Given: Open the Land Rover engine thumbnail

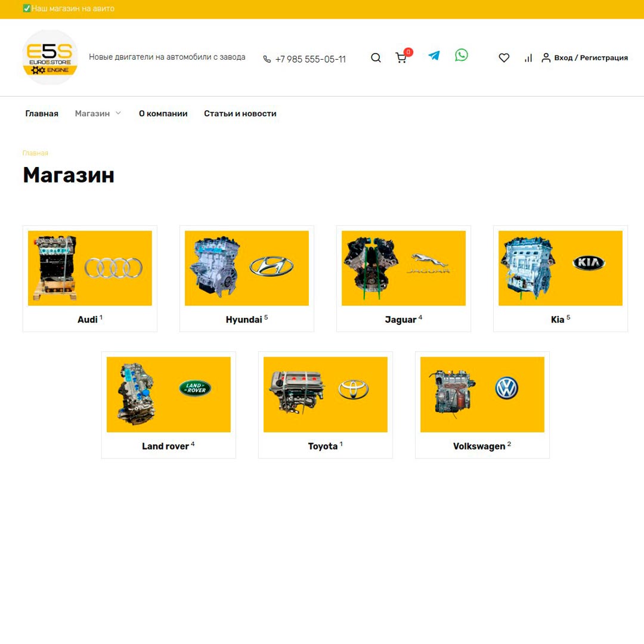Looking at the screenshot, I should coord(168,394).
